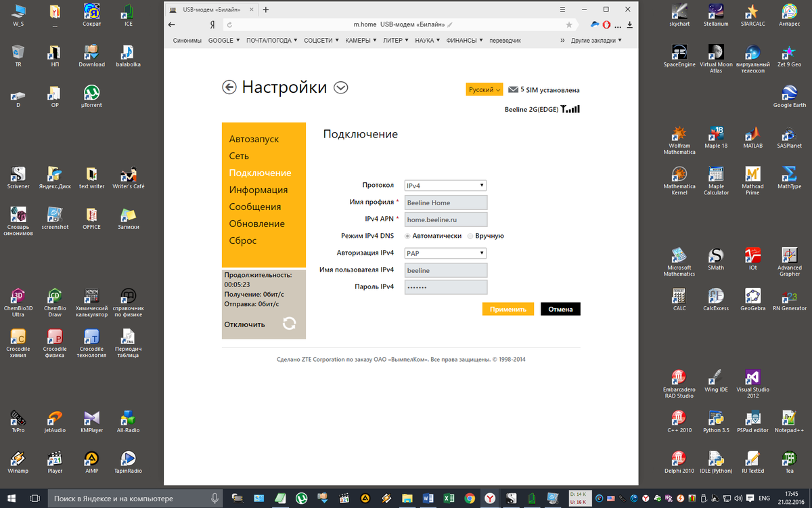The height and width of the screenshot is (508, 812).
Task: Click the Имя пользователя IPv4 field
Action: coord(446,270)
